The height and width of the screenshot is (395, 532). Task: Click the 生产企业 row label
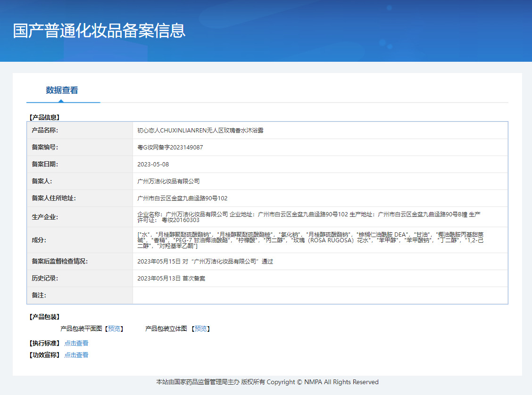pyautogui.click(x=45, y=217)
